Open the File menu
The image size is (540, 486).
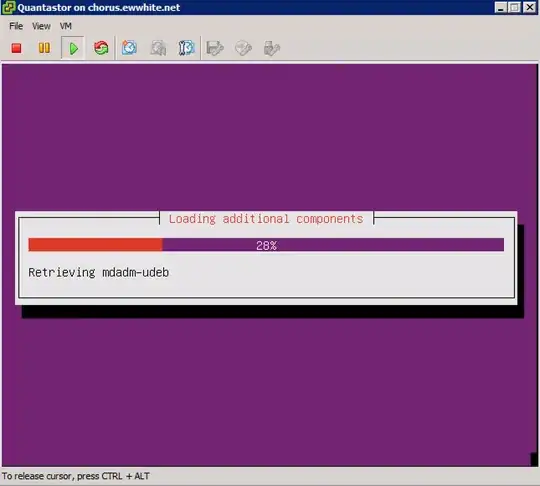[x=16, y=26]
